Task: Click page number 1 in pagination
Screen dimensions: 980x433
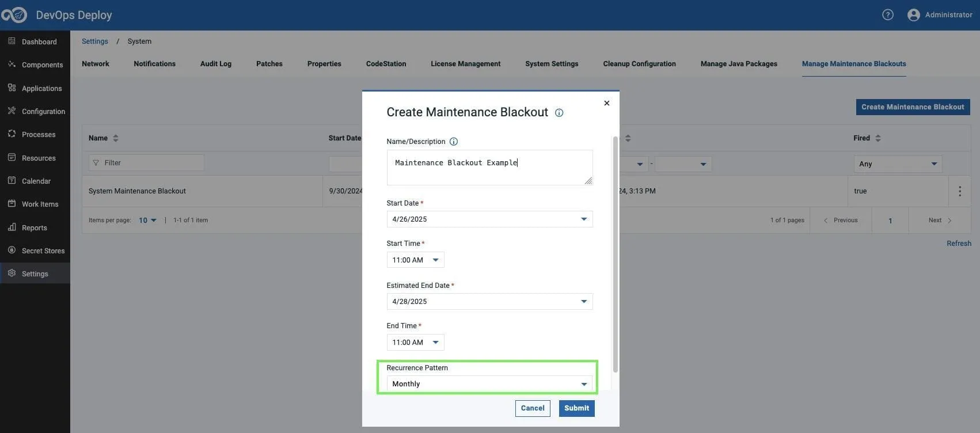Action: (x=890, y=221)
